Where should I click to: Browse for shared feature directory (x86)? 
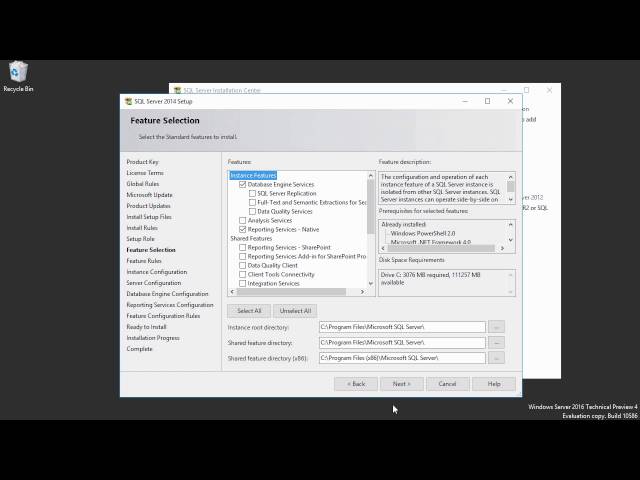tap(496, 358)
